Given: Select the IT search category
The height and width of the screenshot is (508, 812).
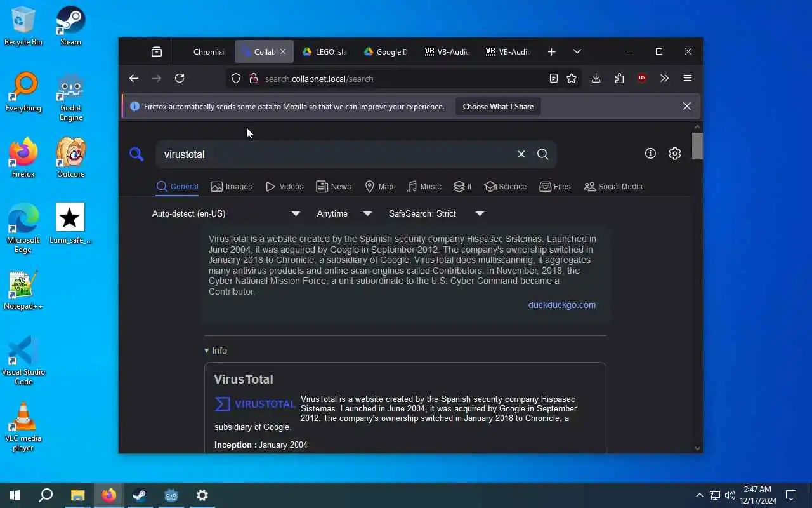Looking at the screenshot, I should (x=462, y=187).
